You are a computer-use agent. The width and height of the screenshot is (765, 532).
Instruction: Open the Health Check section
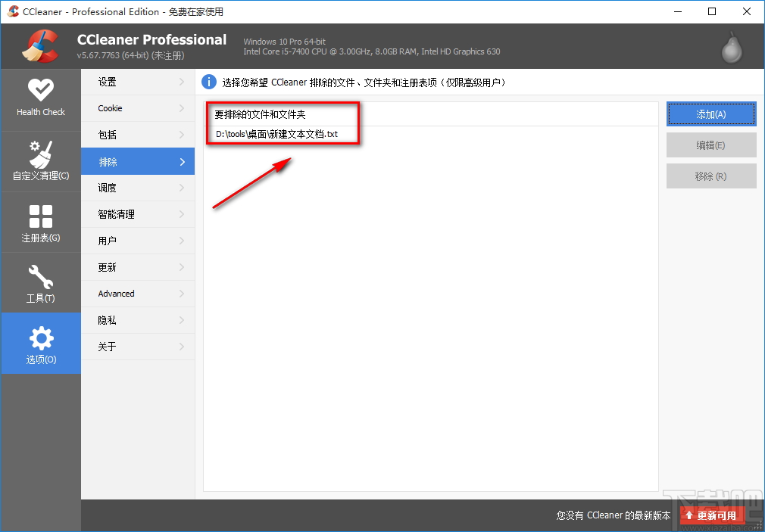pos(41,99)
